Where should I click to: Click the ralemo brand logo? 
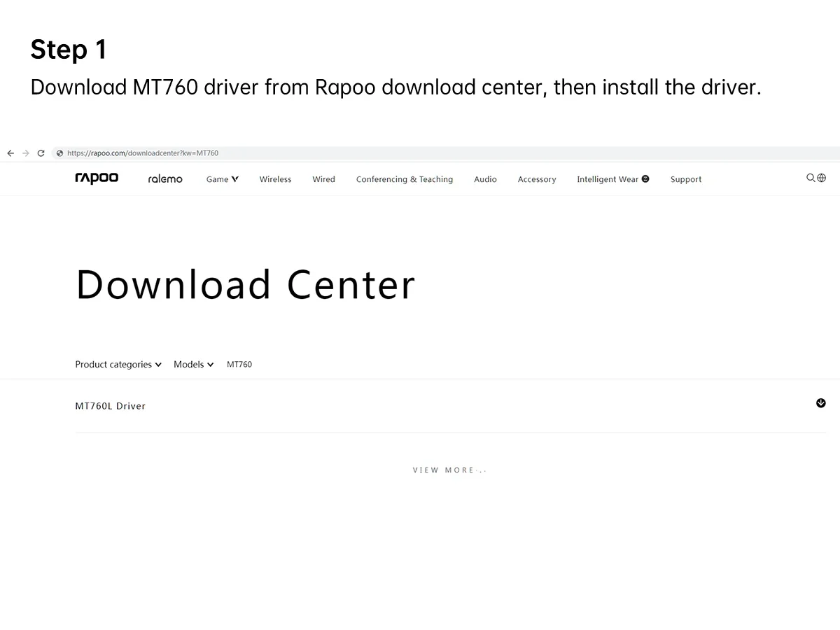point(165,179)
